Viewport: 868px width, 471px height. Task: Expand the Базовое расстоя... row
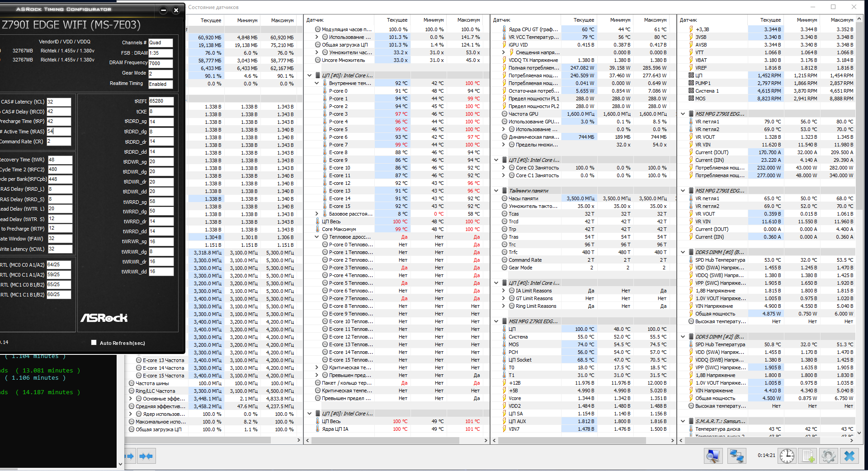[317, 214]
